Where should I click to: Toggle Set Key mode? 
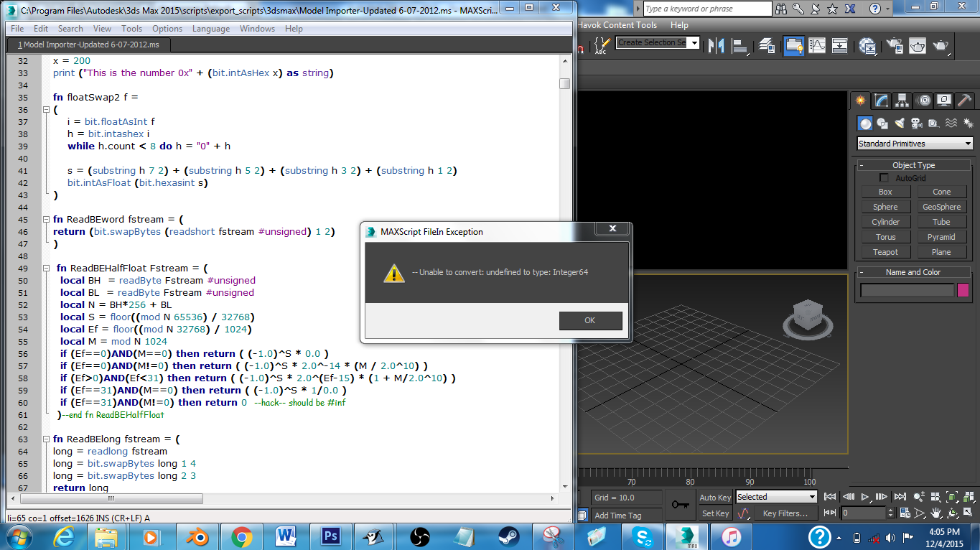[715, 513]
